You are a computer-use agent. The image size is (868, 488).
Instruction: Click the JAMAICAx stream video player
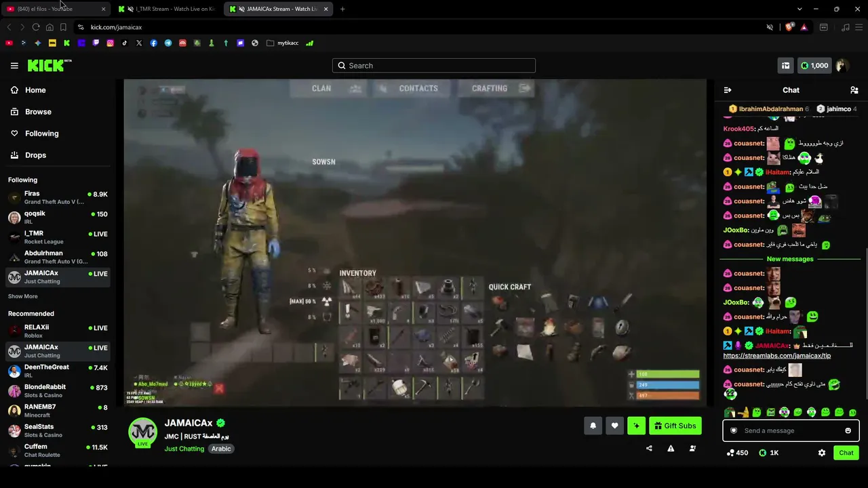[415, 243]
